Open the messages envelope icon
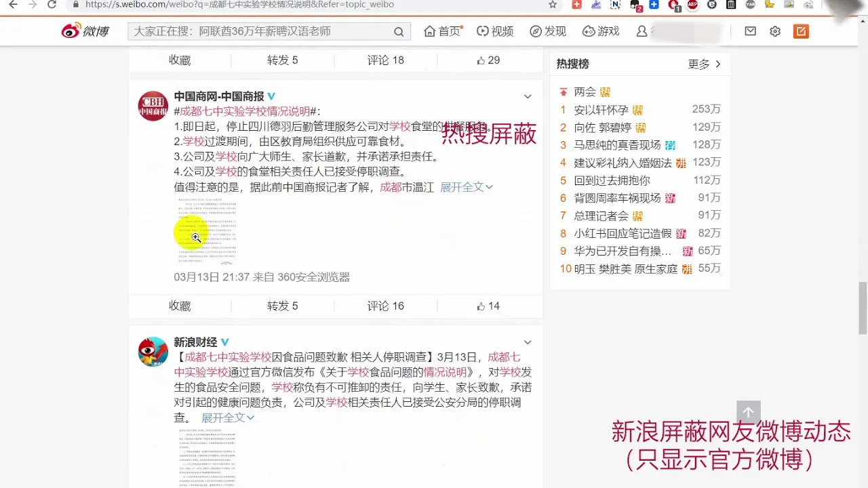 coord(750,31)
